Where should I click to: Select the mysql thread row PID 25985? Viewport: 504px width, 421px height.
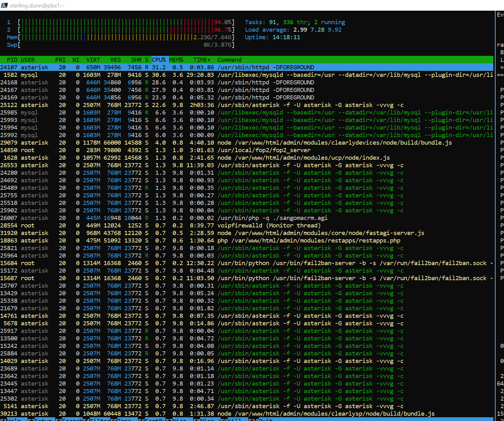coord(247,112)
